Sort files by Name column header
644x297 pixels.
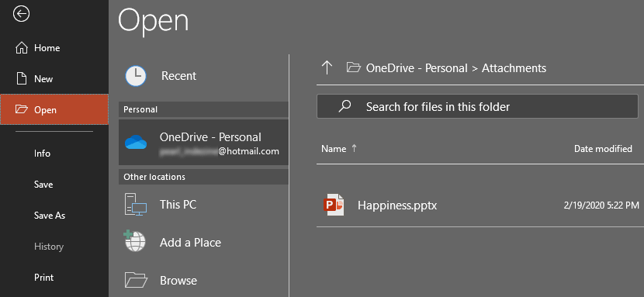pyautogui.click(x=334, y=149)
